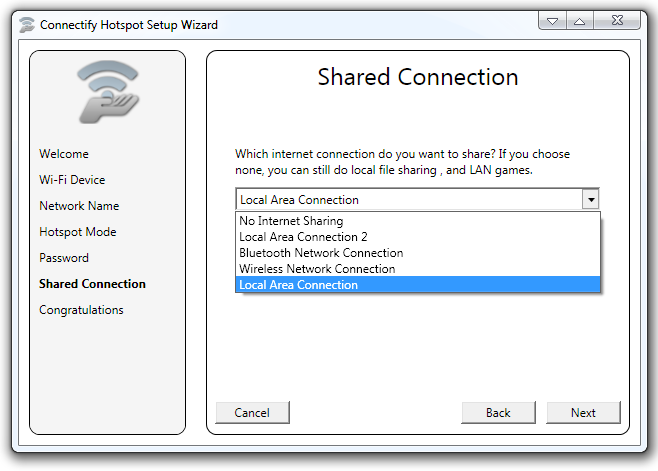The image size is (658, 471).
Task: Click the bold Shared Connection sidebar step
Action: (92, 284)
